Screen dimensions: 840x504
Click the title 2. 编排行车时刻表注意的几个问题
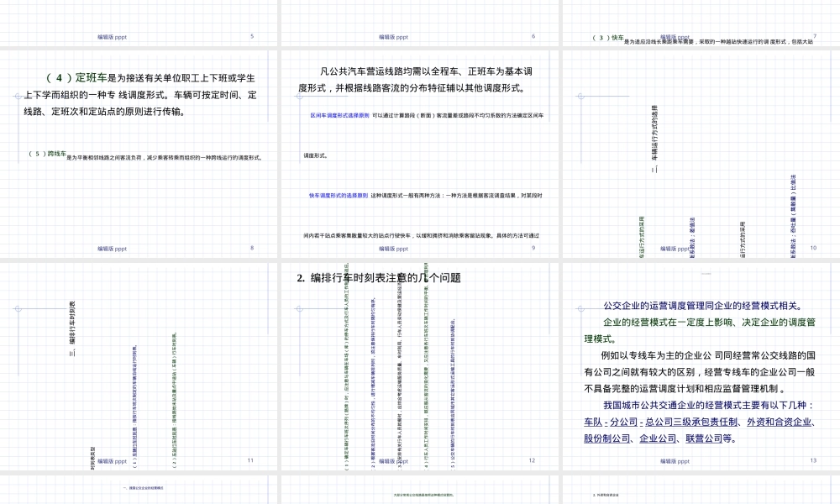(379, 277)
